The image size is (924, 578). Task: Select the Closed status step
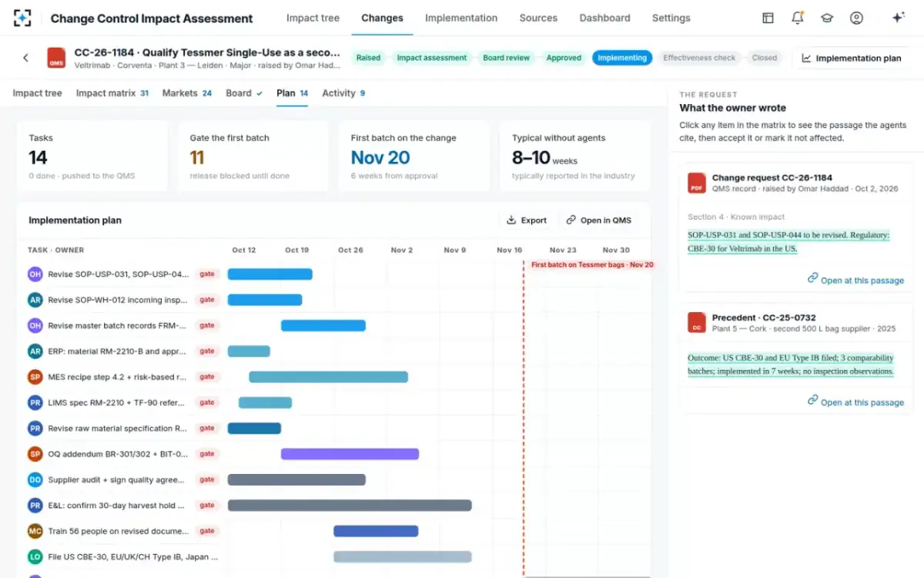pyautogui.click(x=765, y=58)
